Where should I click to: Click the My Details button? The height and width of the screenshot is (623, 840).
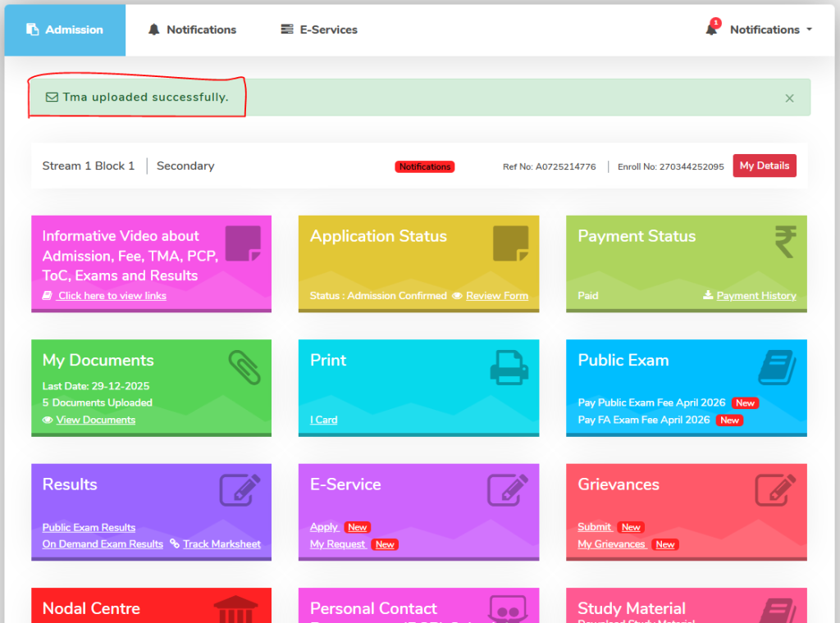765,165
